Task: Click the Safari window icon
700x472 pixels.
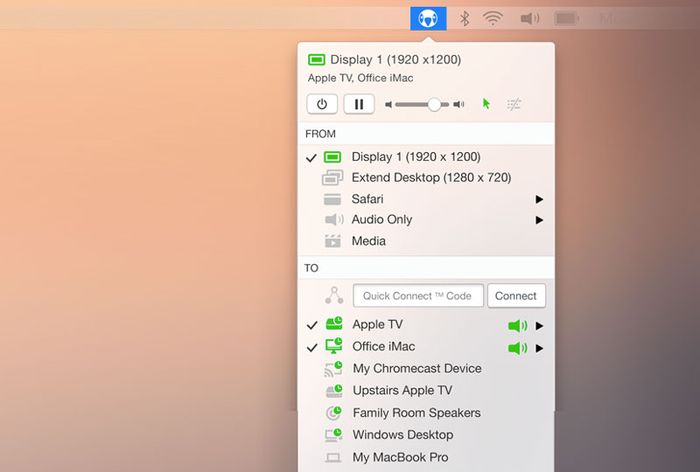Action: tap(332, 199)
